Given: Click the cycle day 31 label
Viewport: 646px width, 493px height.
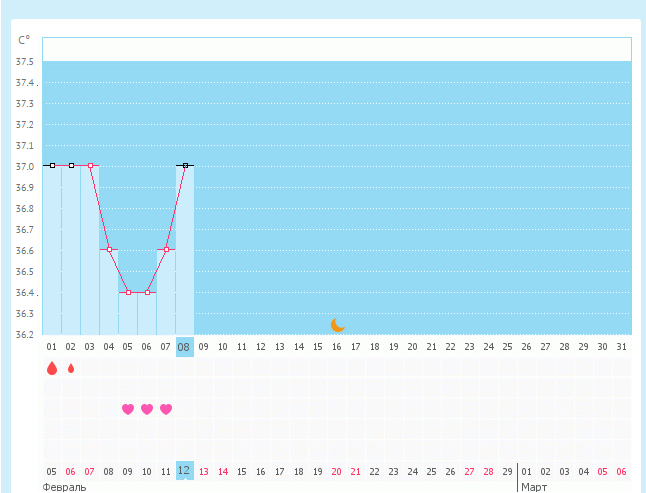Looking at the screenshot, I should [621, 347].
